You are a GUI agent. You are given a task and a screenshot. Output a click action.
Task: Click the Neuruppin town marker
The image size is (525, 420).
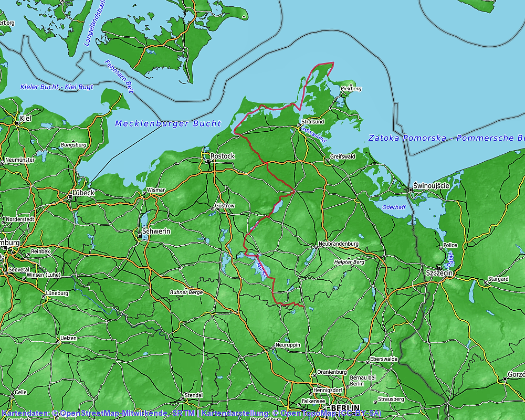273,347
